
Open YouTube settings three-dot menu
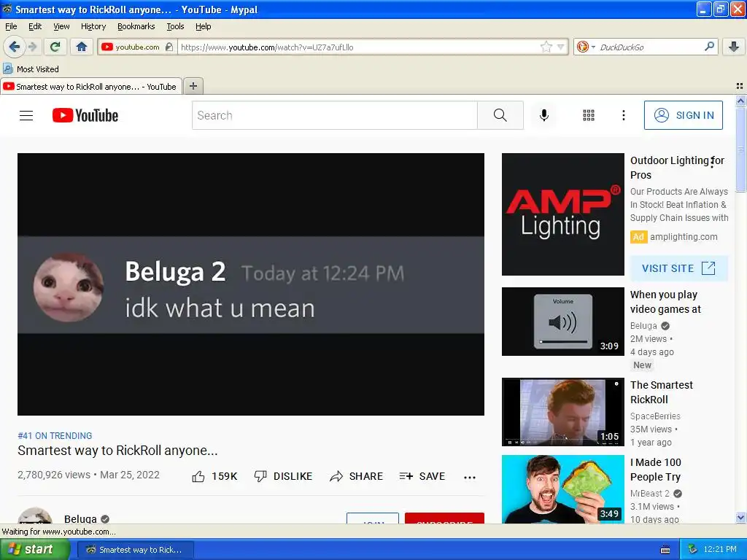623,115
